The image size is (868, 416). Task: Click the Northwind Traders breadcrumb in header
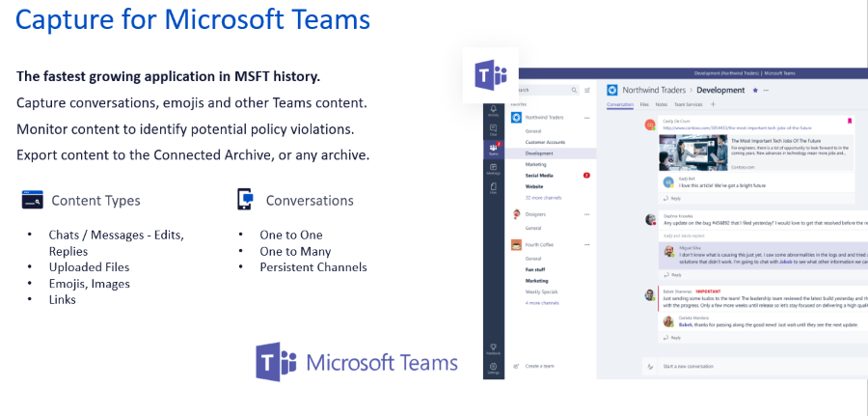coord(654,90)
